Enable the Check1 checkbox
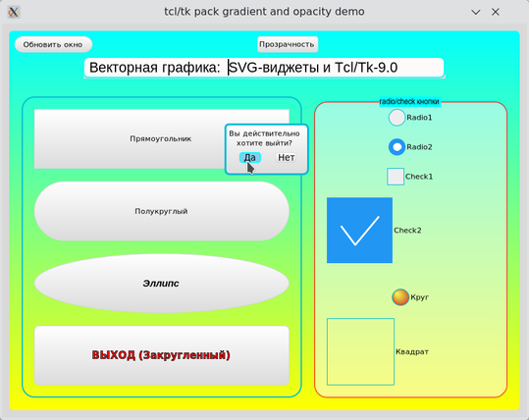 pyautogui.click(x=396, y=177)
